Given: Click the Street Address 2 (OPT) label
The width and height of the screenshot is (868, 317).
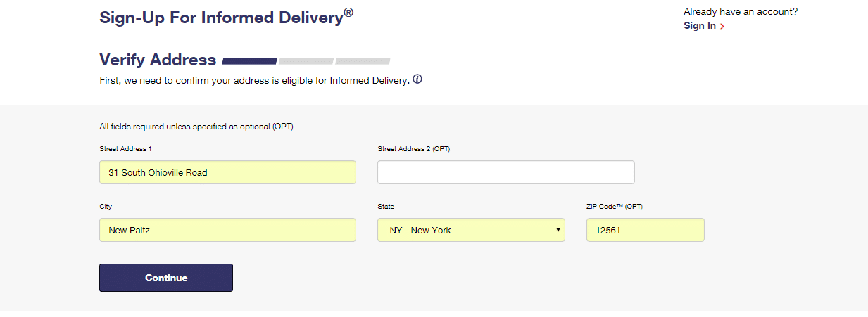Looking at the screenshot, I should pos(413,149).
